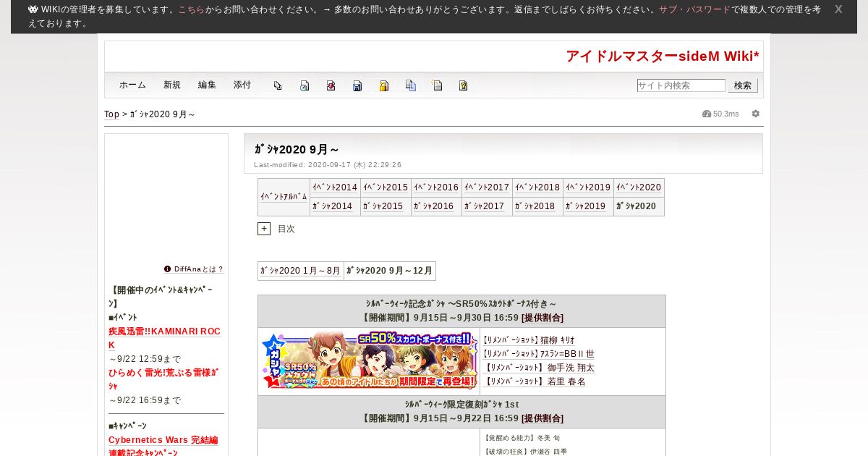
Task: Close the admin recruitment notice banner
Action: coord(838,9)
